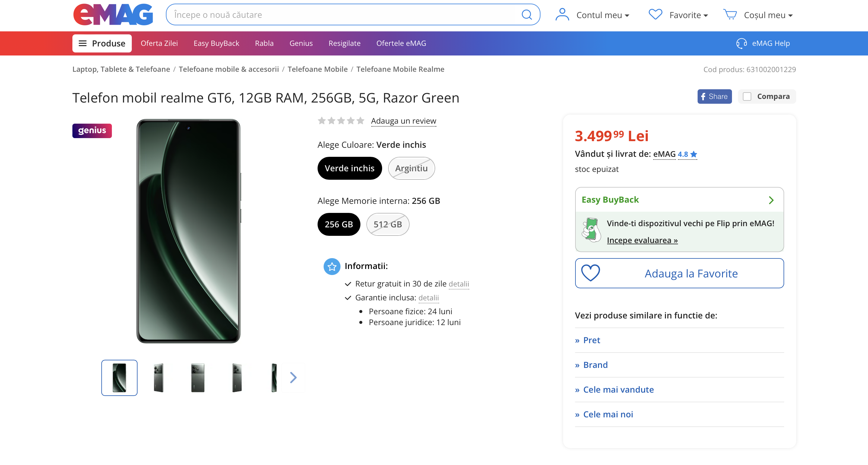Image resolution: width=868 pixels, height=465 pixels.
Task: Type in the search input field
Action: [344, 15]
